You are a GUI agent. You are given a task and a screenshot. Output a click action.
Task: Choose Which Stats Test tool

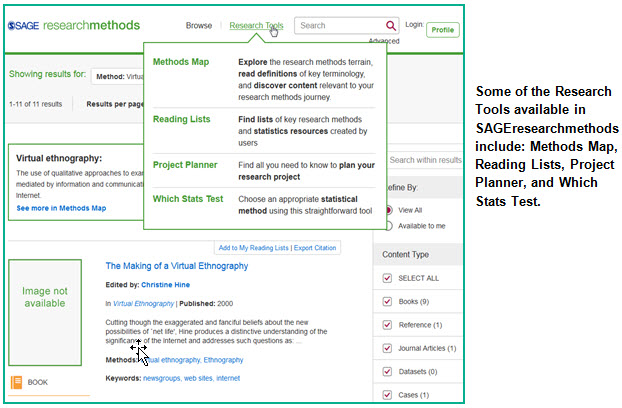[x=188, y=199]
